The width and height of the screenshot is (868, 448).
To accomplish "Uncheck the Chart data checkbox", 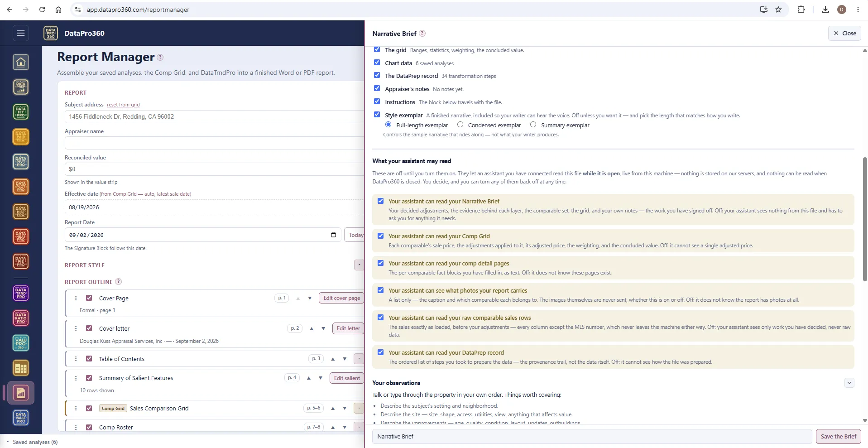I will point(377,63).
